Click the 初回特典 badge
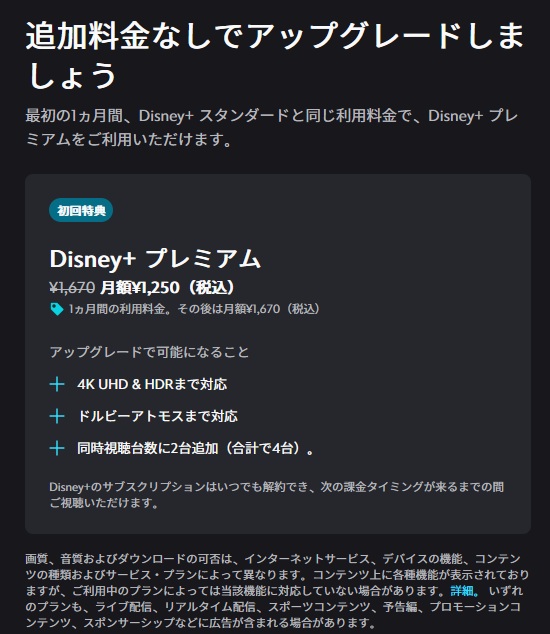 (x=81, y=210)
